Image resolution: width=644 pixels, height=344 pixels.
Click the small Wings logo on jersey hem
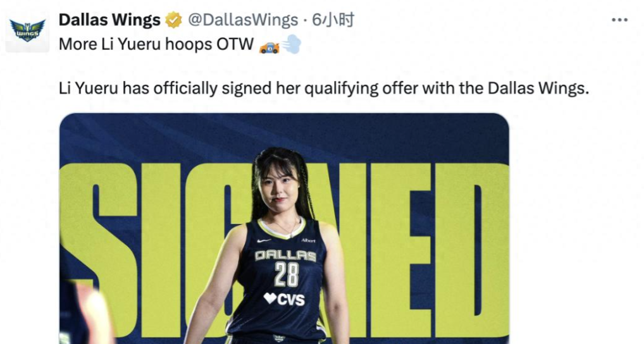279,338
